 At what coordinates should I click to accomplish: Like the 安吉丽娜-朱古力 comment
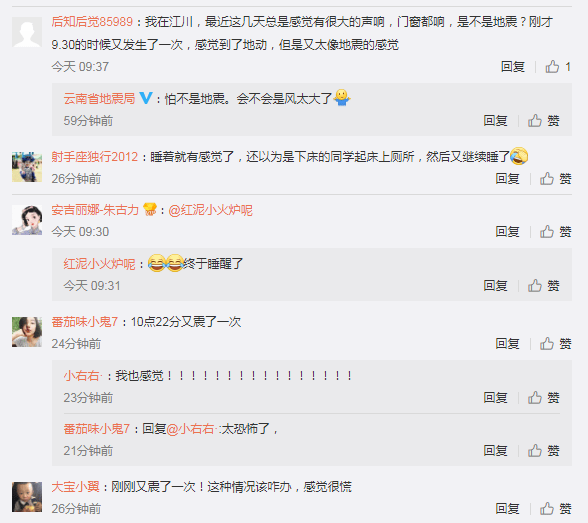coord(555,232)
